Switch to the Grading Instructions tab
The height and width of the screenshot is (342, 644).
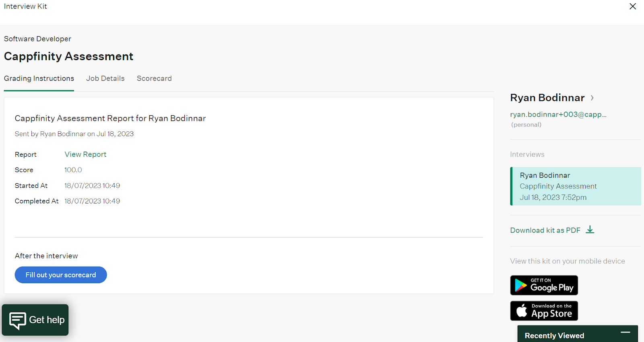39,79
